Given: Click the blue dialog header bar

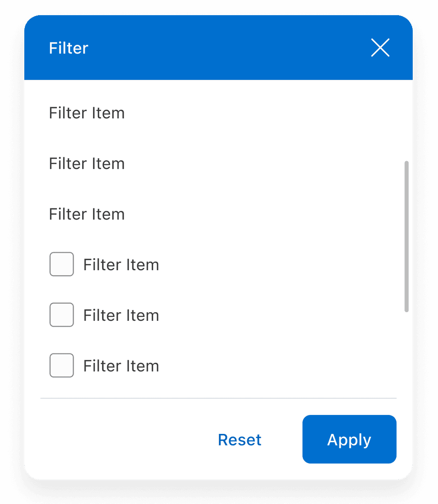Looking at the screenshot, I should point(219,47).
